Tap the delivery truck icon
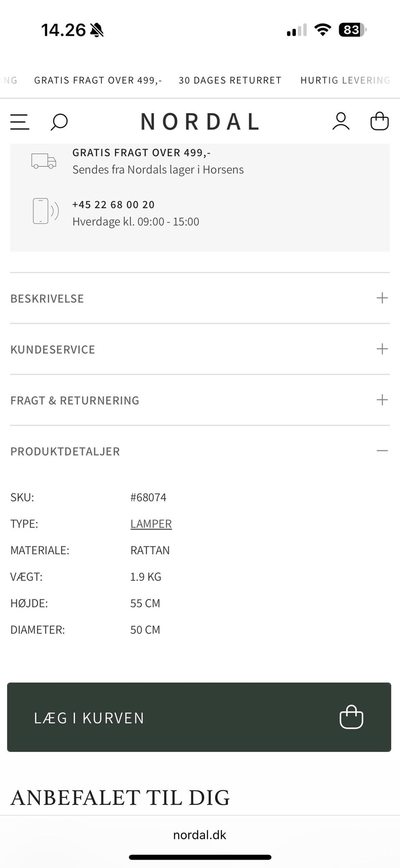 (44, 161)
